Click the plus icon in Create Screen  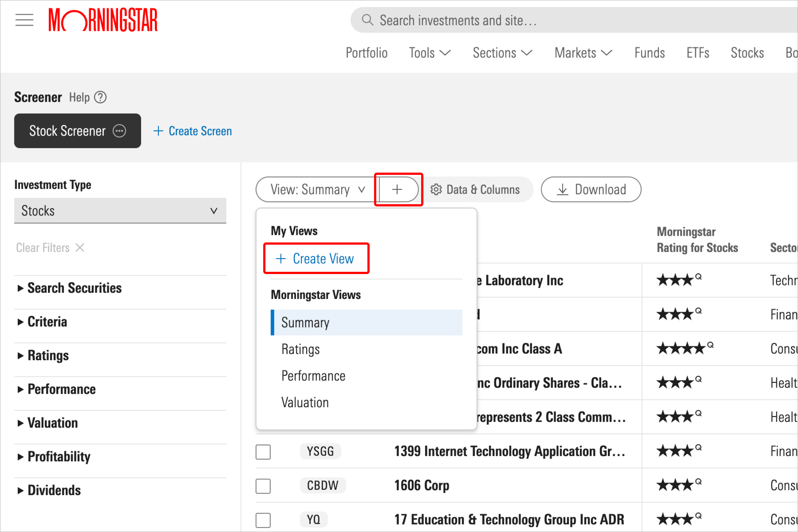tap(158, 131)
